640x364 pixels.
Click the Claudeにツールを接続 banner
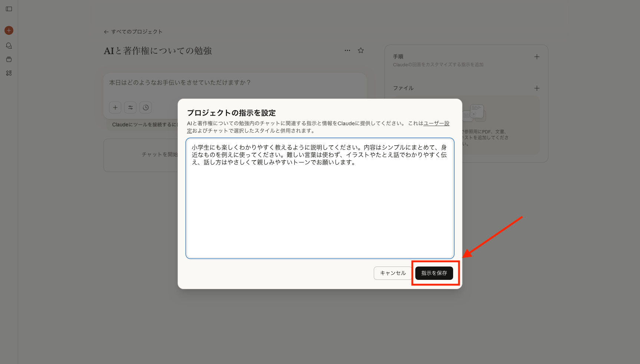(145, 125)
